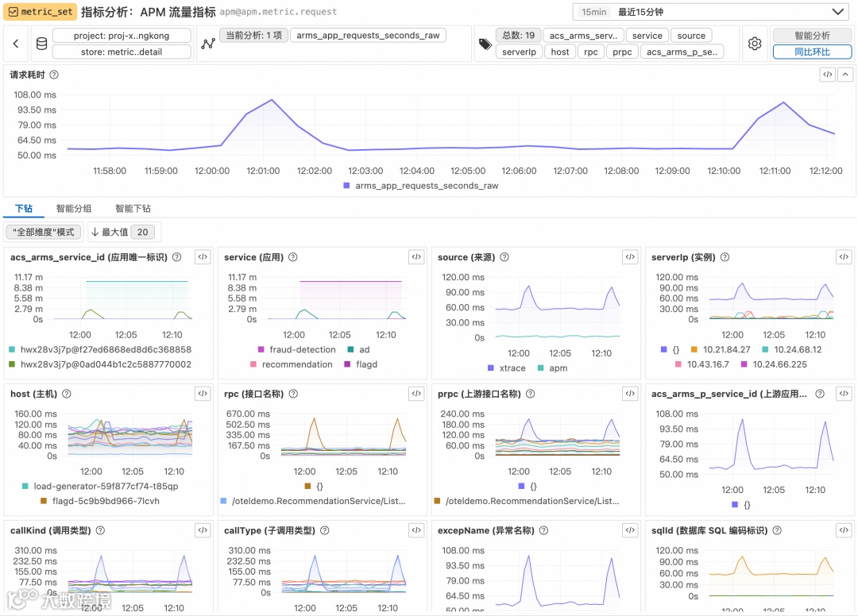Click the back arrow icon
Viewport: 858px width, 616px height.
point(16,44)
